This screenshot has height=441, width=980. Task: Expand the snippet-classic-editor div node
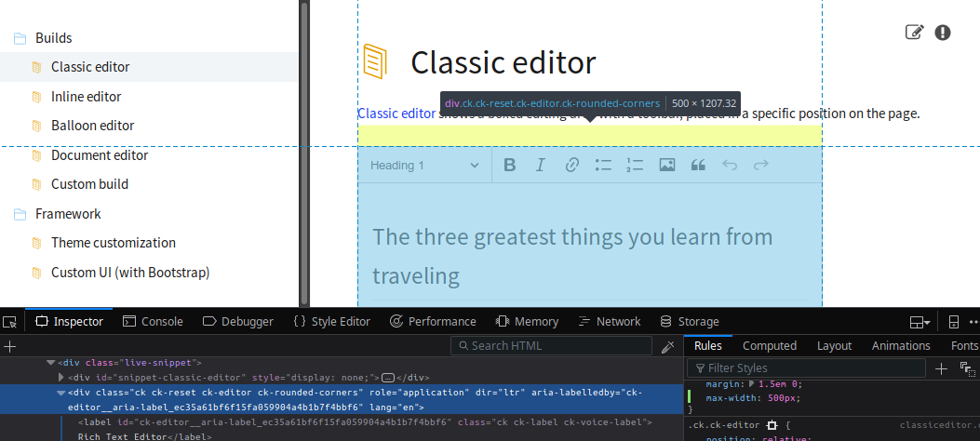tap(61, 378)
